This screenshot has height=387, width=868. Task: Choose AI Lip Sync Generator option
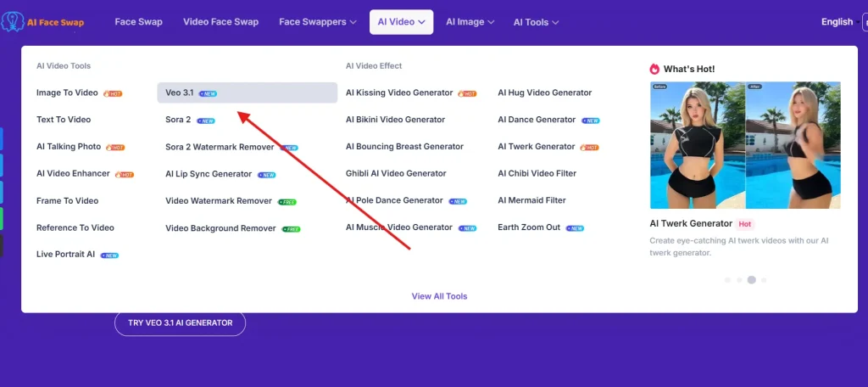coord(209,174)
